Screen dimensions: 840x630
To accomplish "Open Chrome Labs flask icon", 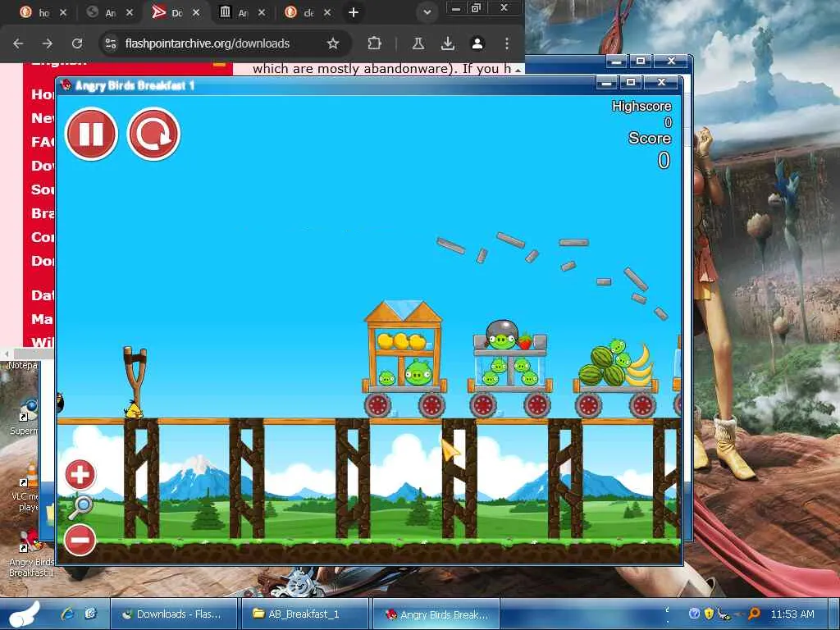I will click(418, 43).
